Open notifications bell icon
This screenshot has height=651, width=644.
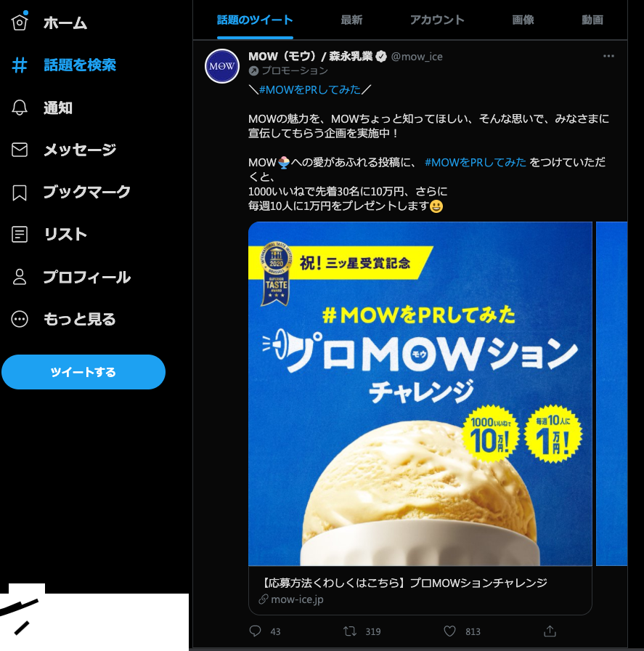pos(20,108)
